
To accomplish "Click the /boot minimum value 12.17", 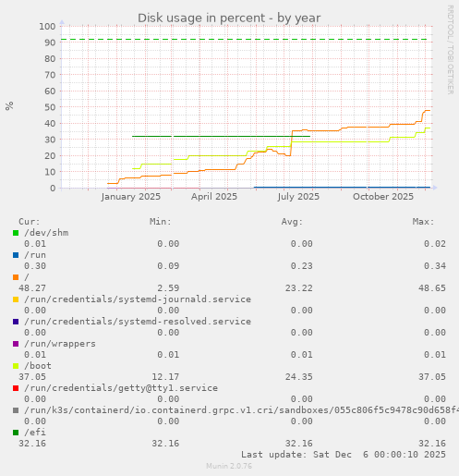I will click(x=165, y=377).
